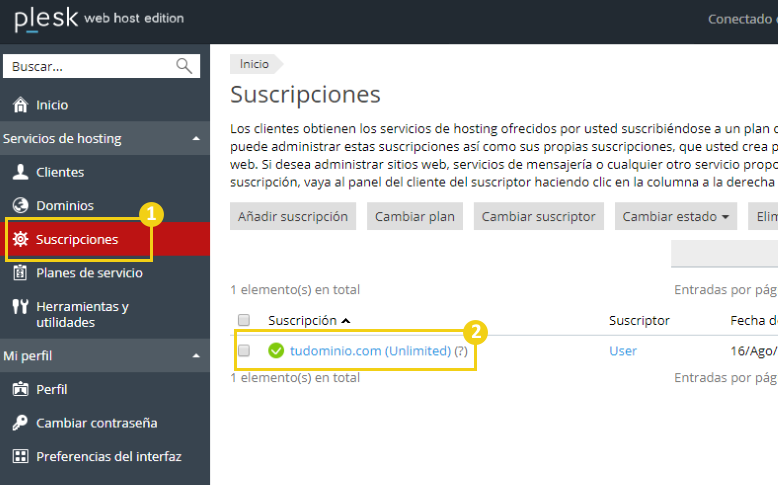Collapse the Servicios de hosting section
Image resolution: width=778 pixels, height=485 pixels.
pos(196,139)
